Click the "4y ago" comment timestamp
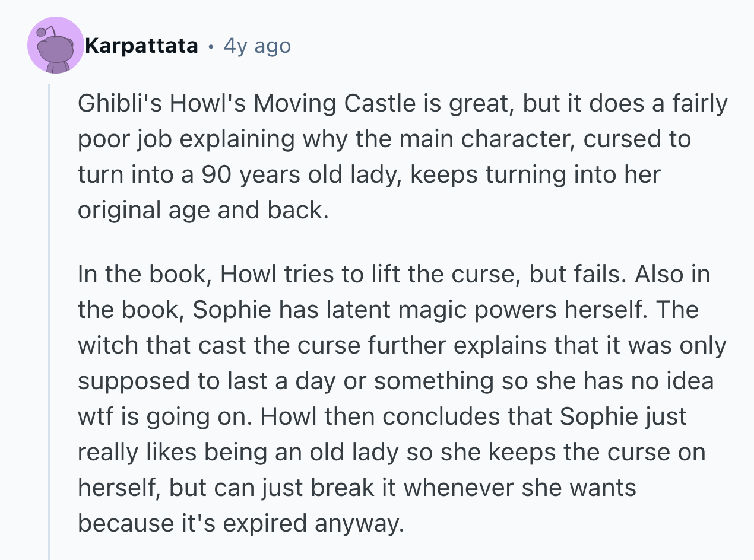This screenshot has height=560, width=754. pos(257,46)
